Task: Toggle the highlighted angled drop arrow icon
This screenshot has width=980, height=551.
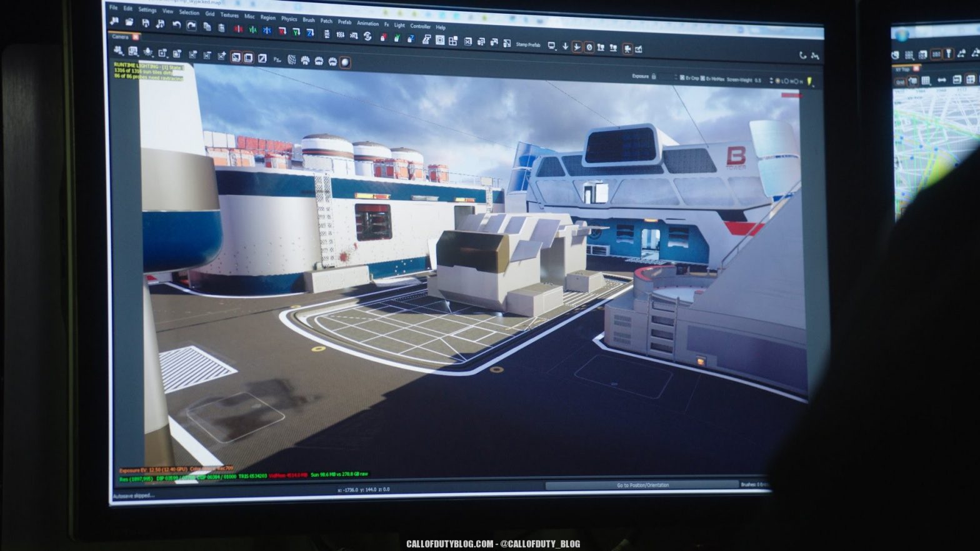Action: point(577,47)
